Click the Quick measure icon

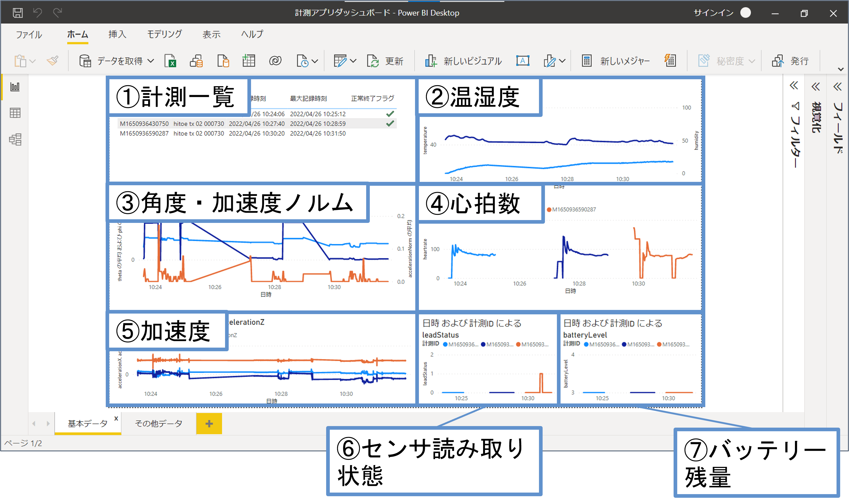670,61
